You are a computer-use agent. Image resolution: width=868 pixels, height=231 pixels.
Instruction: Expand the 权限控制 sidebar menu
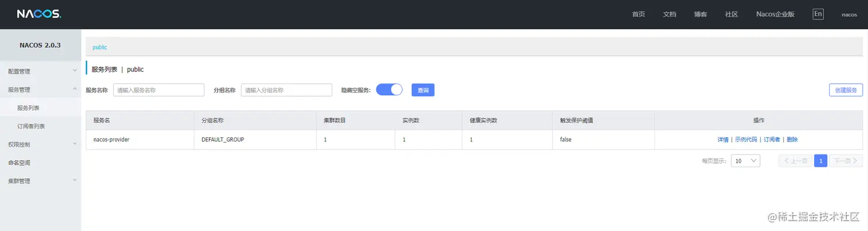40,144
